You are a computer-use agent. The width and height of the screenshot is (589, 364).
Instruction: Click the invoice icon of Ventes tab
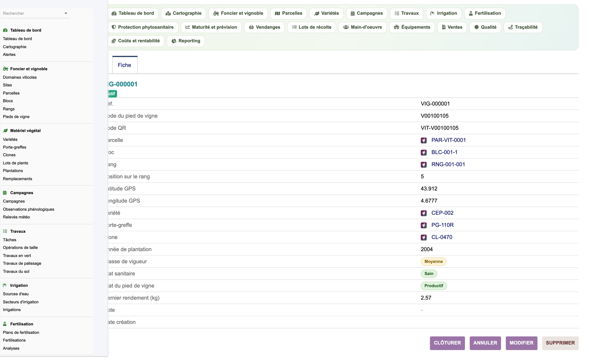point(444,27)
